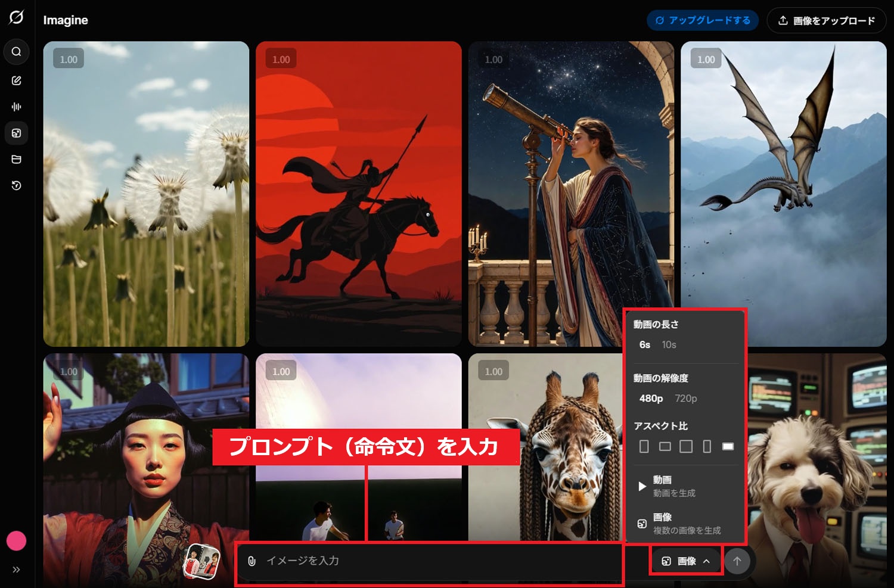Open search from the left sidebar
This screenshot has height=588, width=894.
[x=16, y=52]
